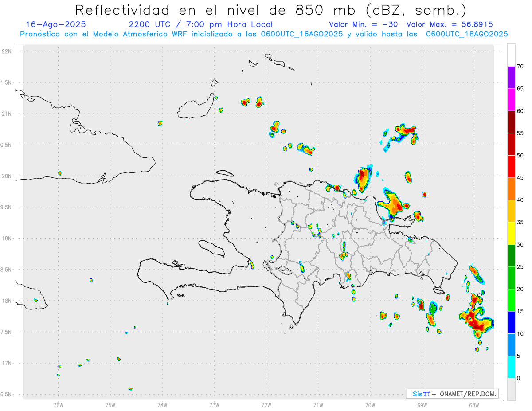The height and width of the screenshot is (411, 532).
Task: Select the red 45–50 dBZ colorbar segment
Action: click(511, 167)
